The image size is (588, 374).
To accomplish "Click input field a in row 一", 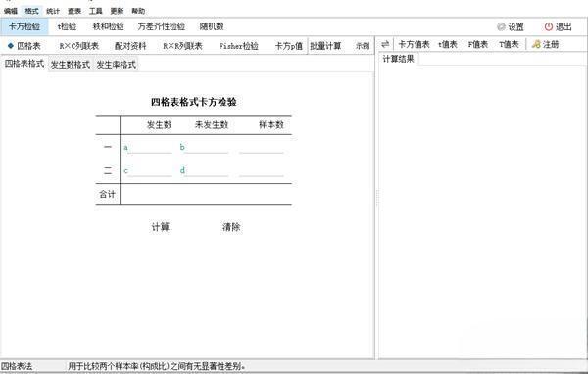I will (x=150, y=148).
